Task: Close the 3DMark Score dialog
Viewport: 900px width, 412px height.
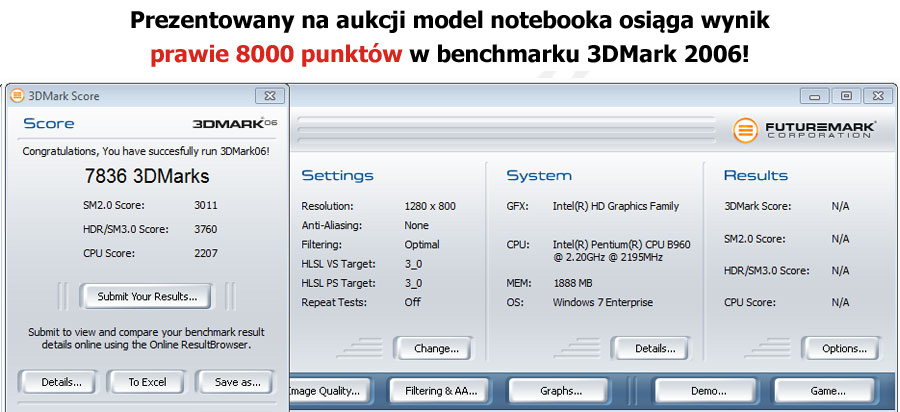Action: (x=267, y=96)
